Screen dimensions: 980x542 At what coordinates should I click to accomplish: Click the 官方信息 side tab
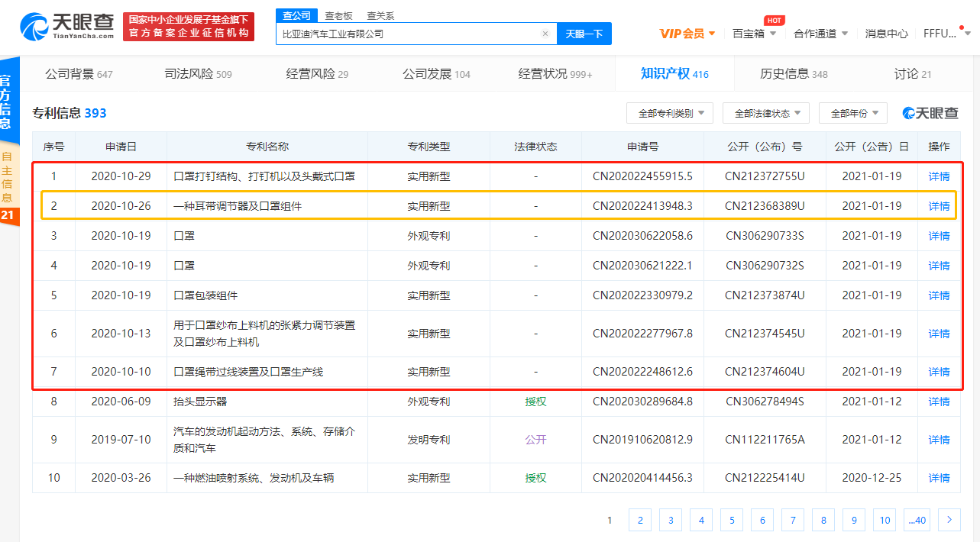(5, 101)
